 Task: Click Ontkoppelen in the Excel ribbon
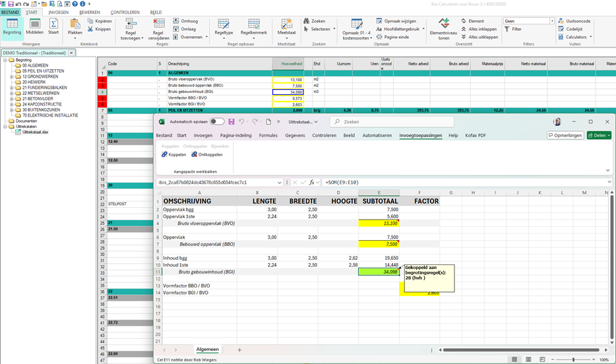pyautogui.click(x=207, y=154)
